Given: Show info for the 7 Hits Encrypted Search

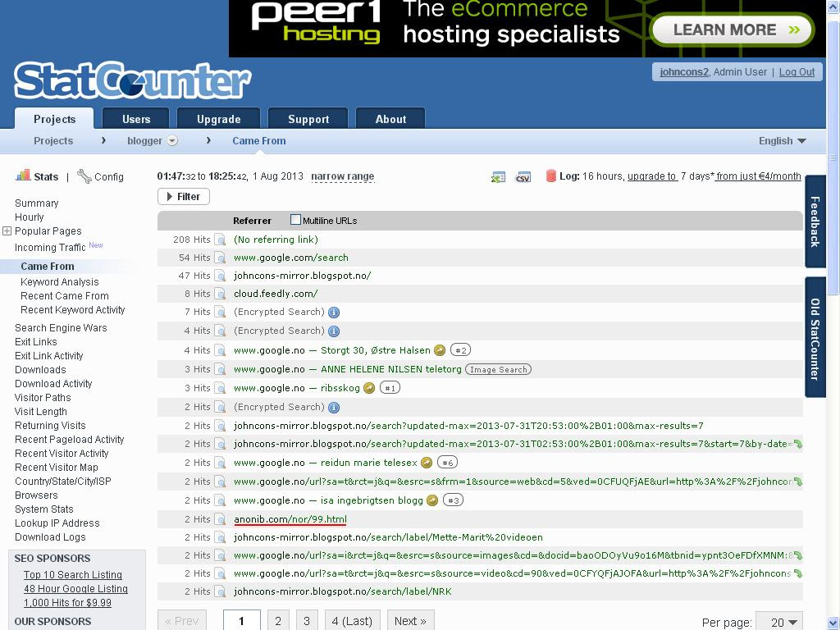Looking at the screenshot, I should point(334,313).
